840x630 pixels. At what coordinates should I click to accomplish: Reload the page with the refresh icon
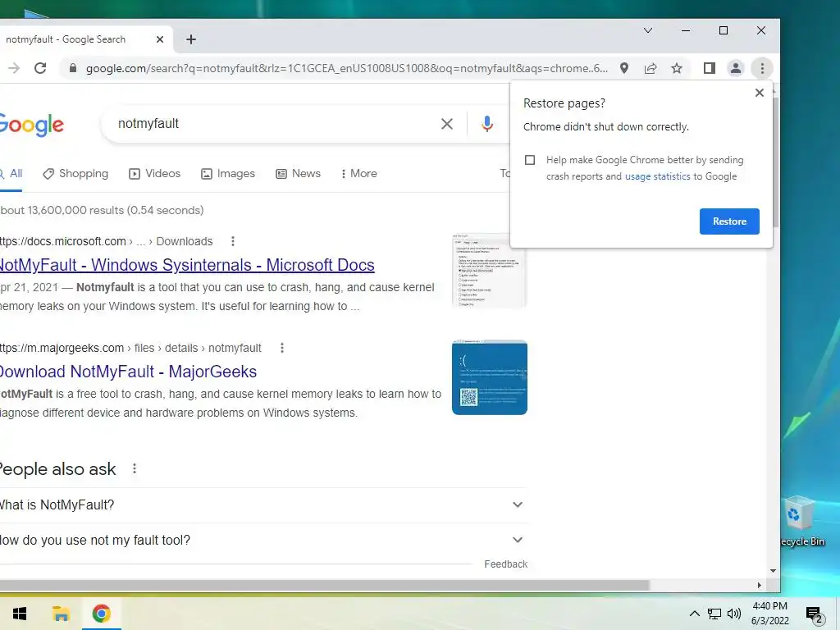pyautogui.click(x=40, y=68)
